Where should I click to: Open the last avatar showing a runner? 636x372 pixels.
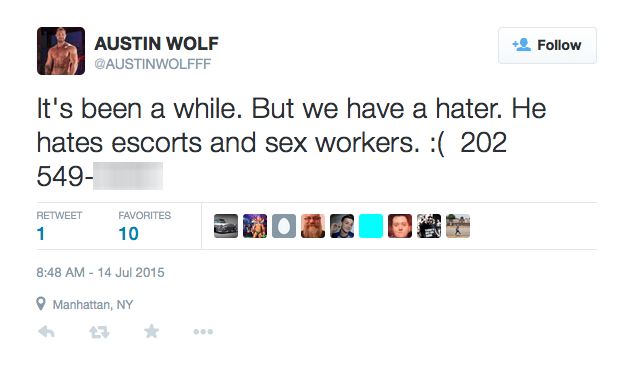458,226
